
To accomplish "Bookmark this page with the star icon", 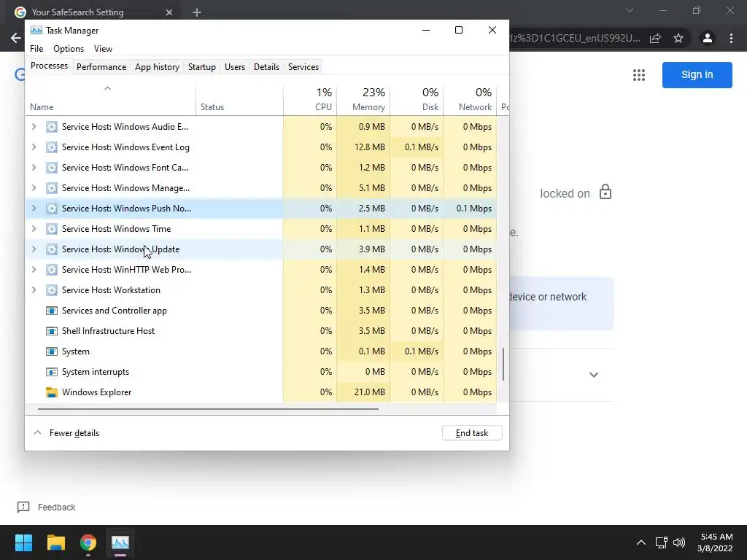I will (678, 38).
